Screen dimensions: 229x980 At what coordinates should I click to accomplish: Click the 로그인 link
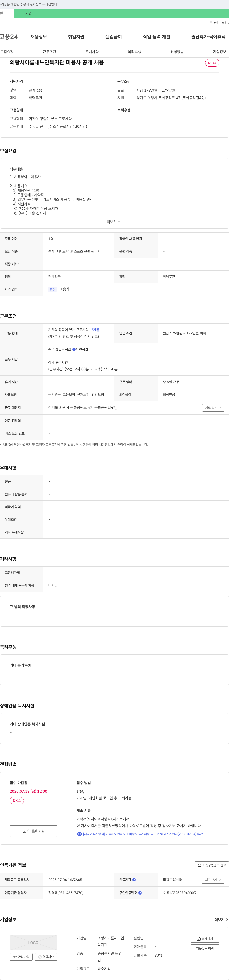214,23
